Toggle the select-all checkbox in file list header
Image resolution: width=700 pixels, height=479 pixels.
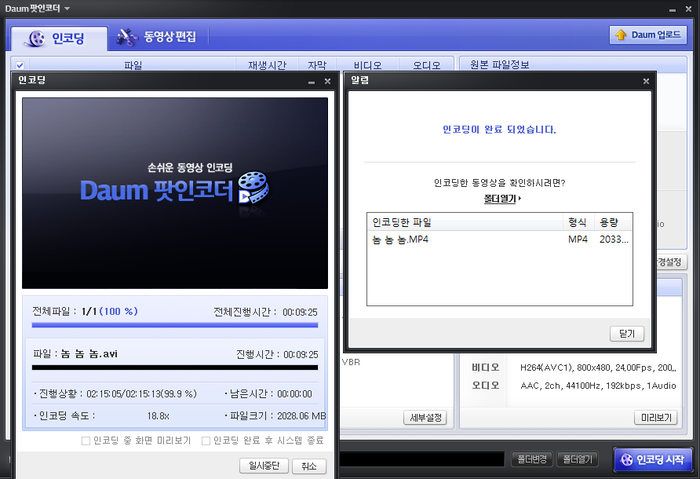[20, 65]
